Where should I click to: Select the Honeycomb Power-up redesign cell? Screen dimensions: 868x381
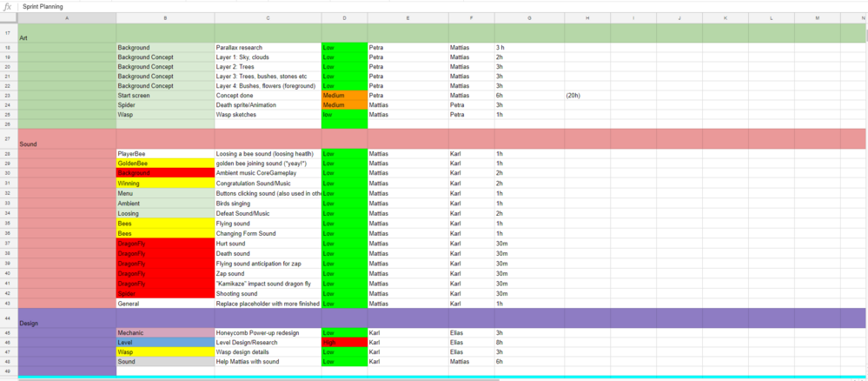(x=268, y=332)
